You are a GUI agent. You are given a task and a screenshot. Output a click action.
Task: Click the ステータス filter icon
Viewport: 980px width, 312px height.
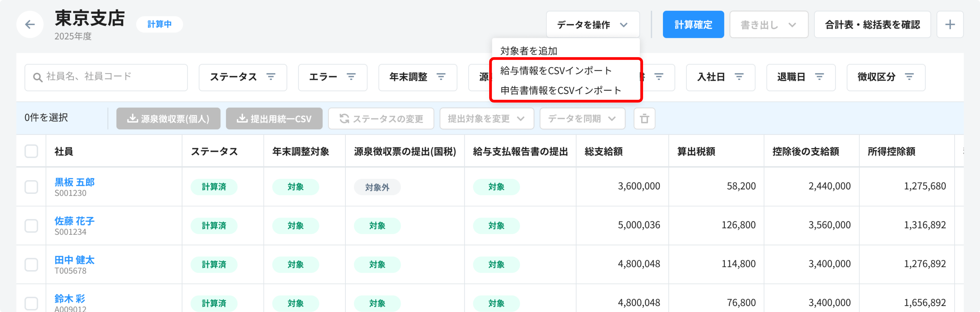[271, 77]
